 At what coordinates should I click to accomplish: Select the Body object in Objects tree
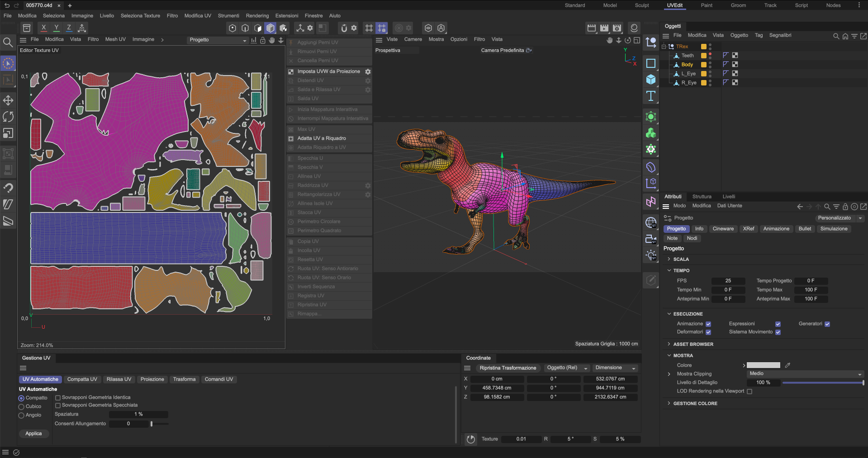point(687,65)
